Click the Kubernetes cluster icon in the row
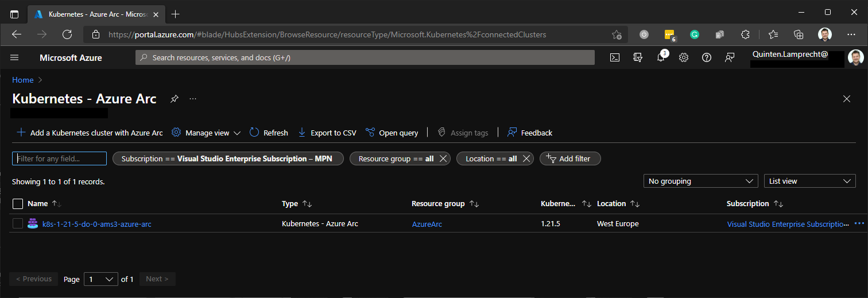Screen dimensions: 868x298 point(33,224)
